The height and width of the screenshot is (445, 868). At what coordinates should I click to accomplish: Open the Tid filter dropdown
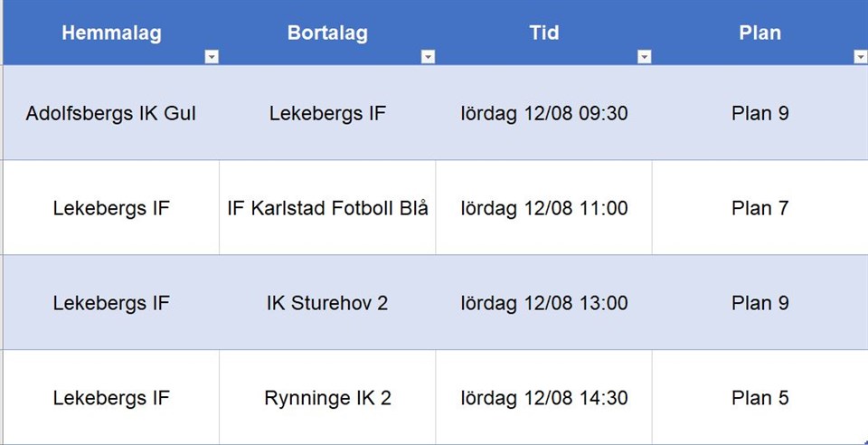point(645,57)
